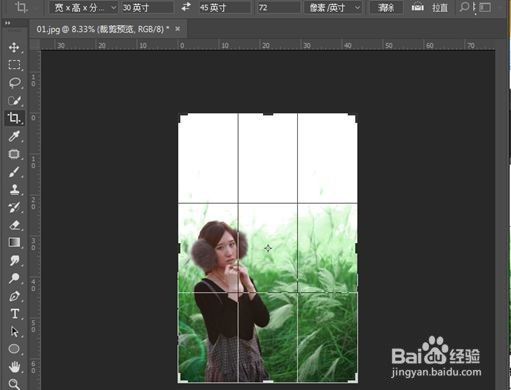Select the History Brush tool
511x390 pixels.
point(14,207)
